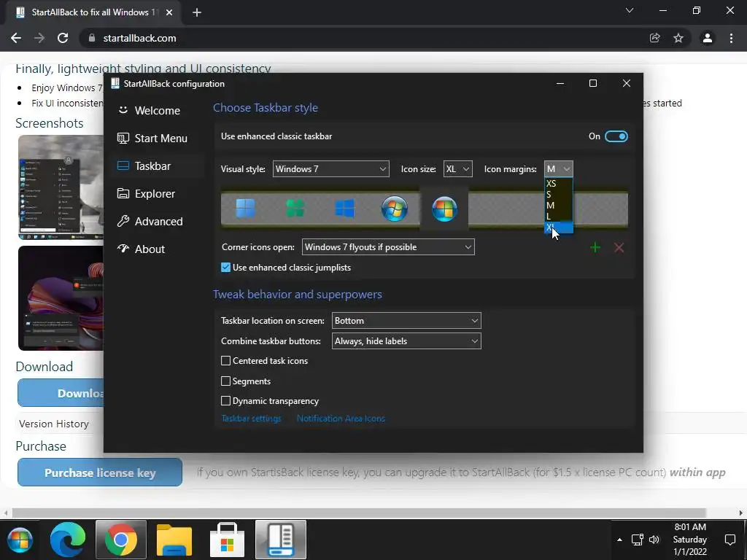This screenshot has width=747, height=560.
Task: Open the Explorer settings page
Action: tap(158, 193)
